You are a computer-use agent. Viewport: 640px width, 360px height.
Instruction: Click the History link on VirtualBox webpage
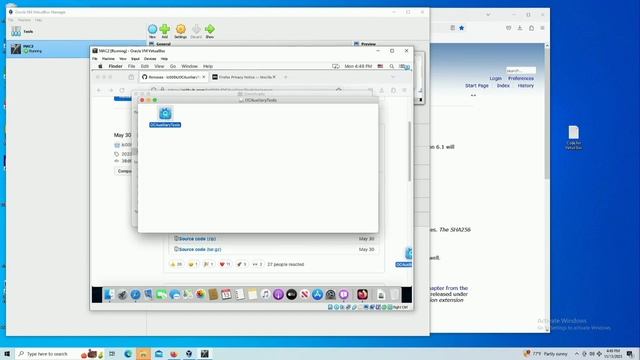coord(526,86)
